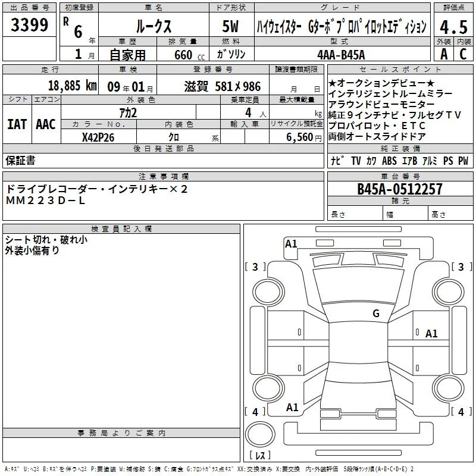
Task: Click the chassis number B45A-0512257
Action: tap(400, 189)
